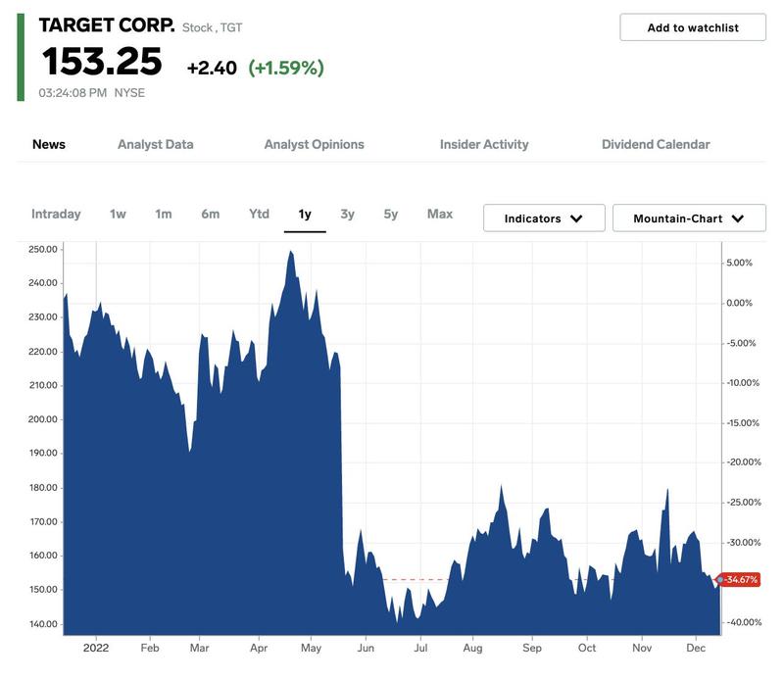Image resolution: width=784 pixels, height=679 pixels.
Task: Click the -20.00% percent axis label
Action: point(744,462)
